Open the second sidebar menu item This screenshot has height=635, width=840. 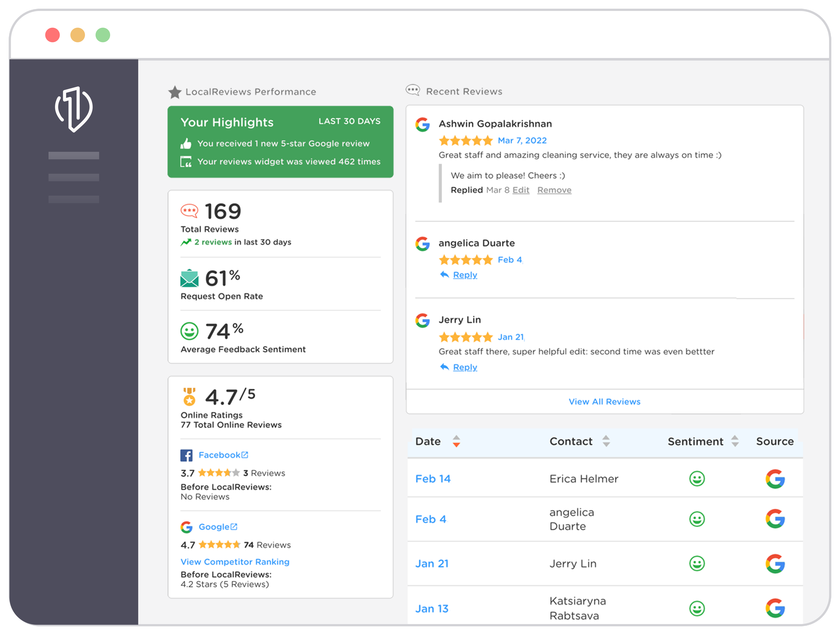tap(74, 177)
